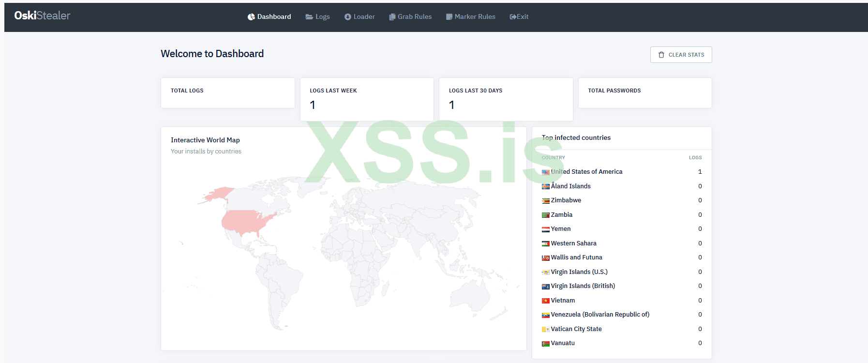Image resolution: width=868 pixels, height=363 pixels.
Task: Click the Venezuela flag icon
Action: (546, 315)
